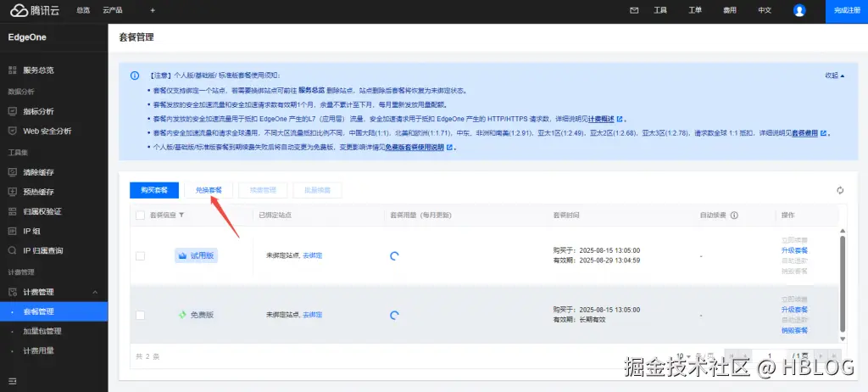Collapse the notice with 收起
This screenshot has width=868, height=392.
coord(835,76)
